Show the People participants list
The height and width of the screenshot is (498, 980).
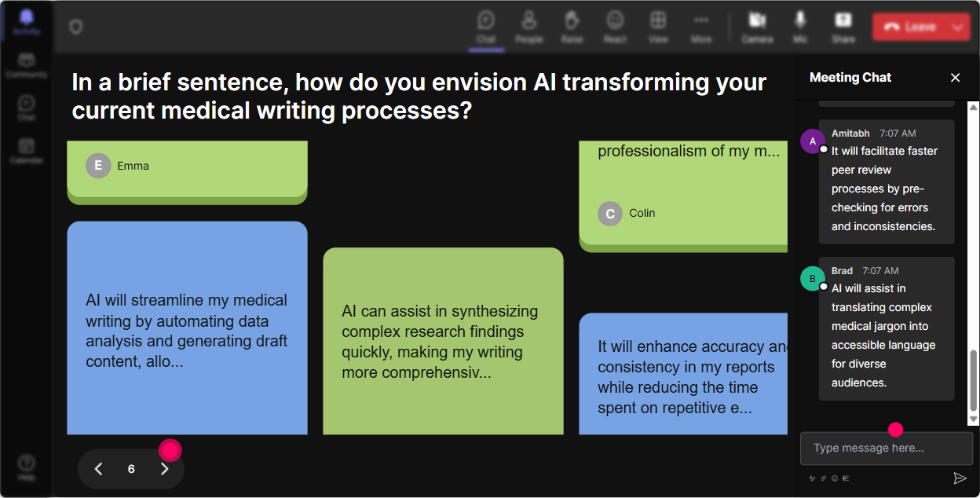pyautogui.click(x=529, y=27)
